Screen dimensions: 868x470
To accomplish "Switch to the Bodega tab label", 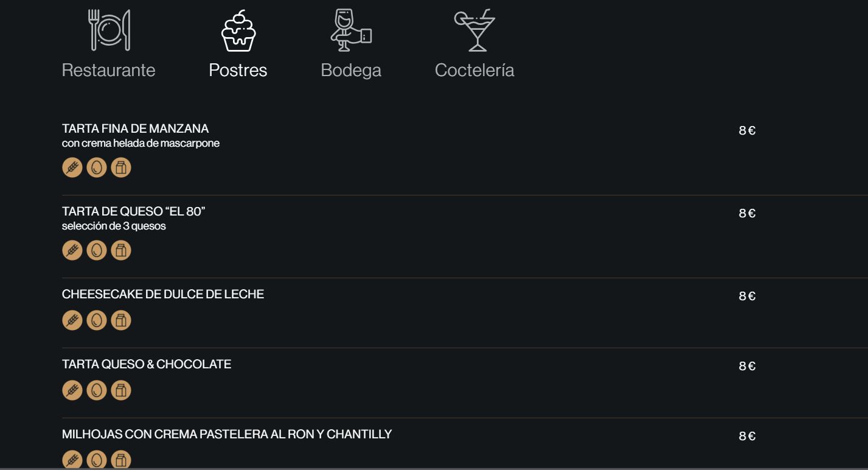I will (351, 71).
